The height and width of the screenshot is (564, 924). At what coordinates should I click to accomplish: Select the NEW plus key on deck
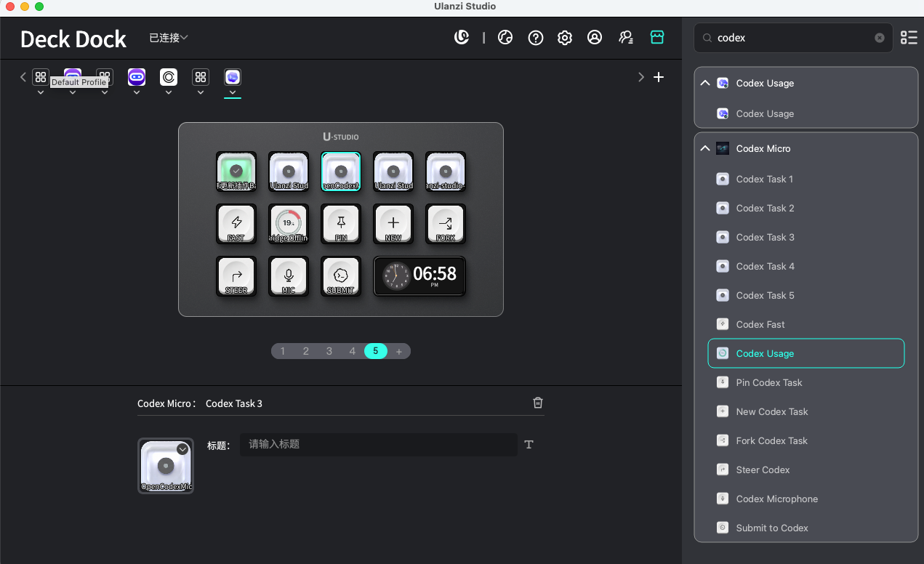coord(393,224)
